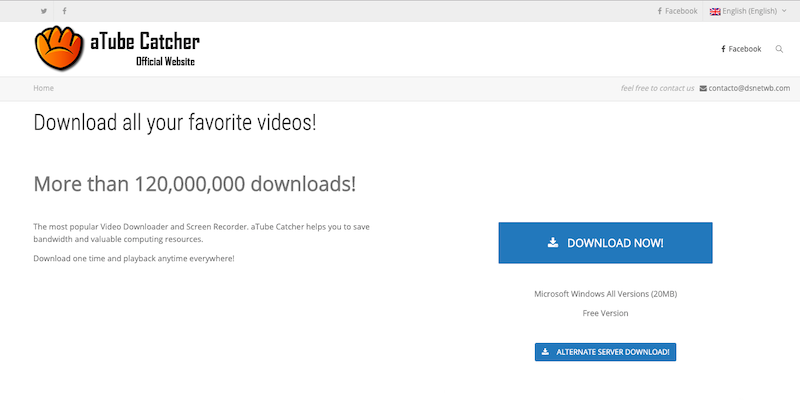Click 'The most popular Video Downloader' paragraph

pyautogui.click(x=202, y=233)
